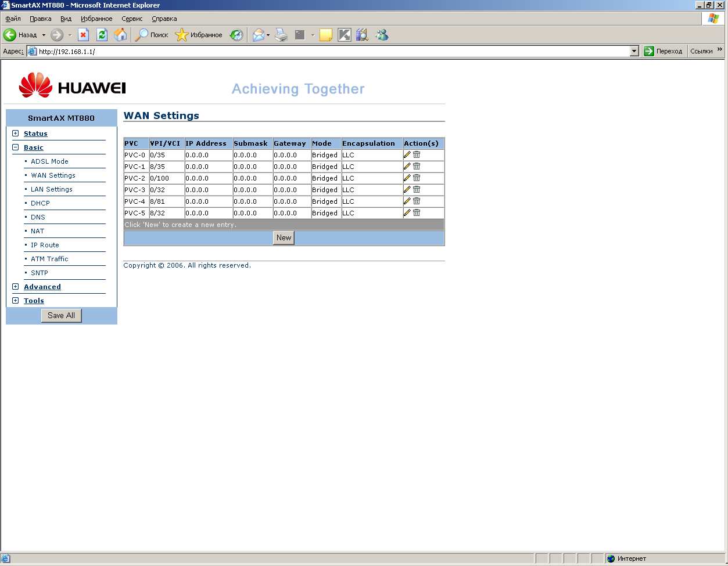
Task: Open the Home page icon
Action: click(120, 35)
